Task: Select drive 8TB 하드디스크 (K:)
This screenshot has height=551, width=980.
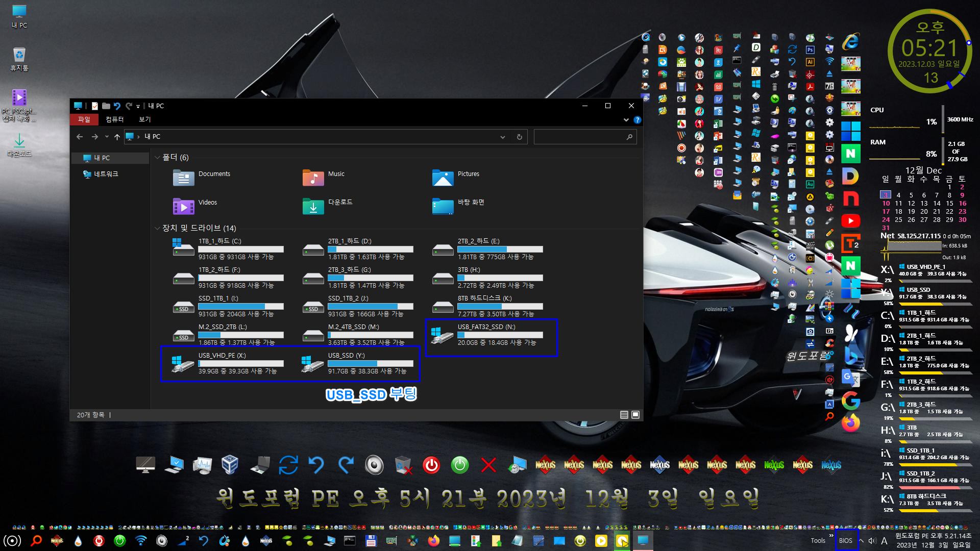Action: click(x=487, y=306)
